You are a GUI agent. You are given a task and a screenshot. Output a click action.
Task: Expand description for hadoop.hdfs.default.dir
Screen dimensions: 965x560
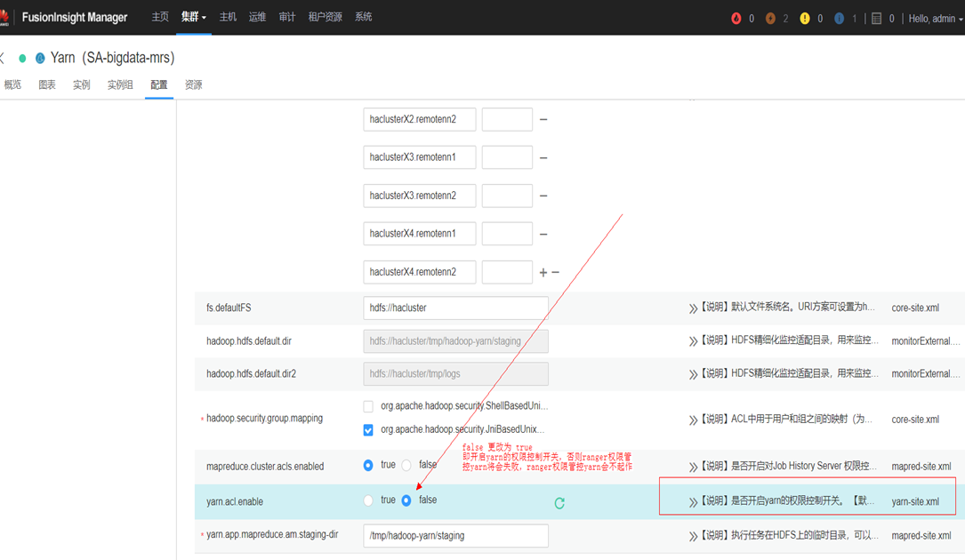pyautogui.click(x=693, y=341)
